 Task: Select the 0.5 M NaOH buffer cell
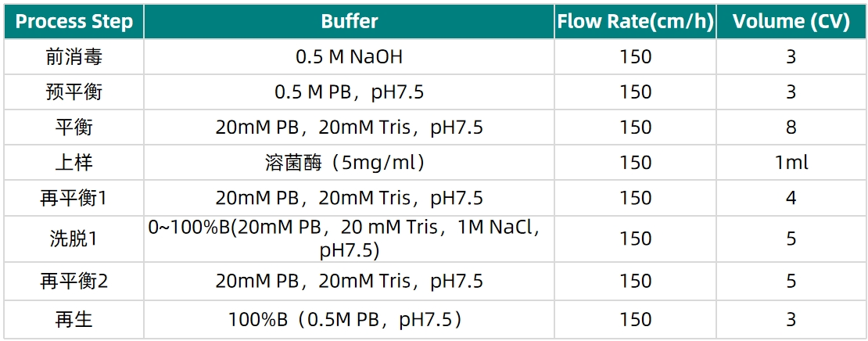350,57
